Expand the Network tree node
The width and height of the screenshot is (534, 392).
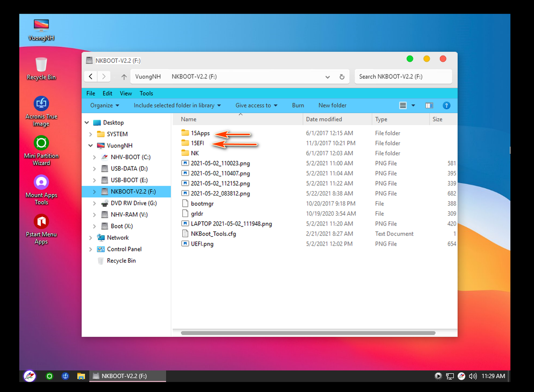(x=91, y=238)
